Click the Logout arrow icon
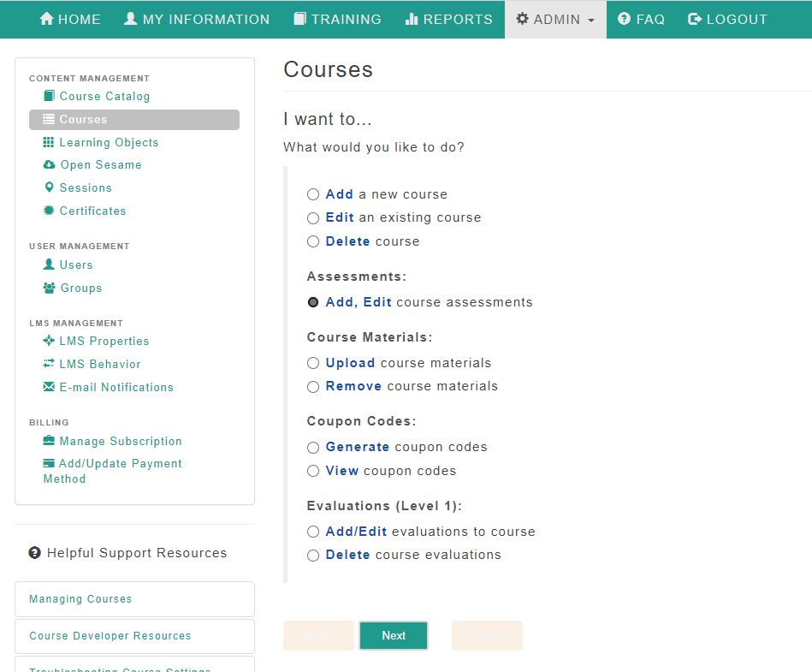The image size is (812, 672). (695, 19)
